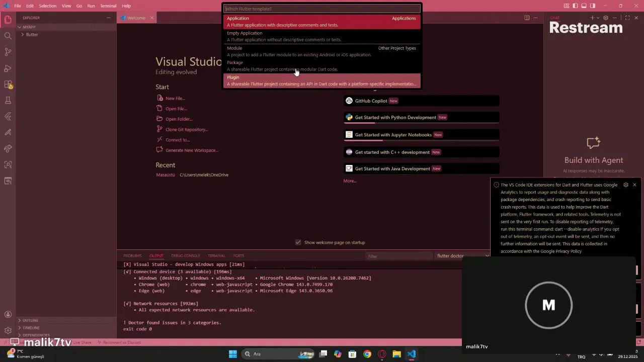Switch to the Terminal panel tab

(216, 256)
